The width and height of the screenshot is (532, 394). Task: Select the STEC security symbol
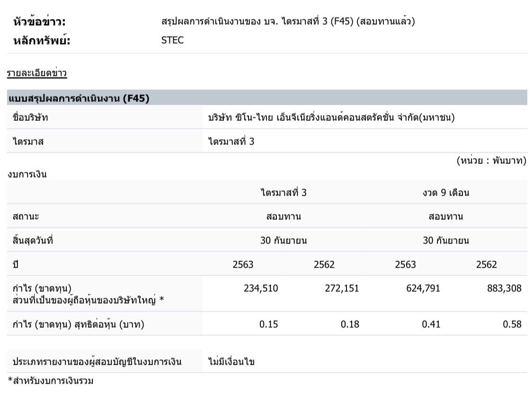click(x=172, y=40)
